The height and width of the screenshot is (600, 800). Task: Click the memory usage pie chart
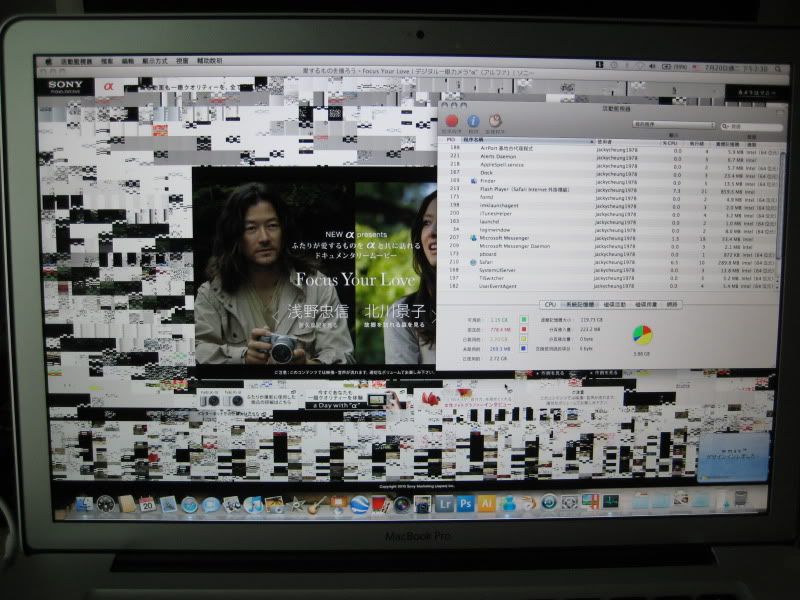642,335
